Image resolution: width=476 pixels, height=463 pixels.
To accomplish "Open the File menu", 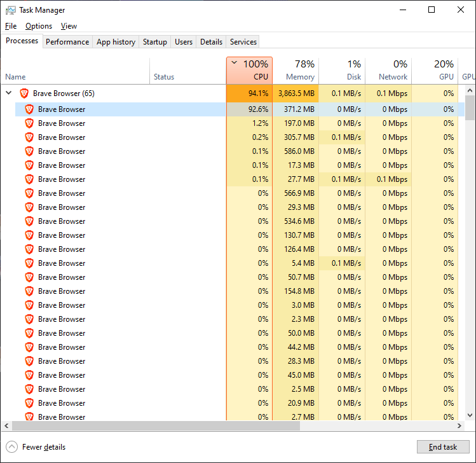I will tap(11, 26).
